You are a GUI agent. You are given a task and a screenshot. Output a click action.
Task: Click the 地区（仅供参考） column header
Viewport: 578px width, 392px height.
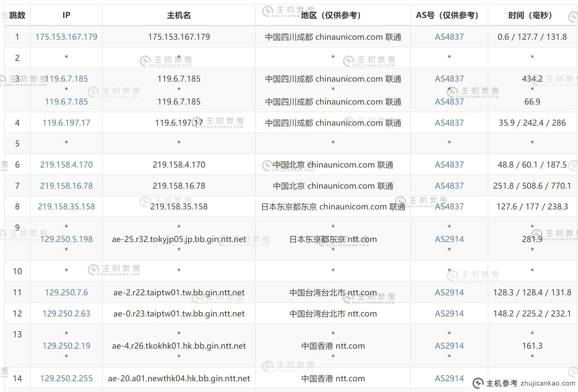[333, 15]
